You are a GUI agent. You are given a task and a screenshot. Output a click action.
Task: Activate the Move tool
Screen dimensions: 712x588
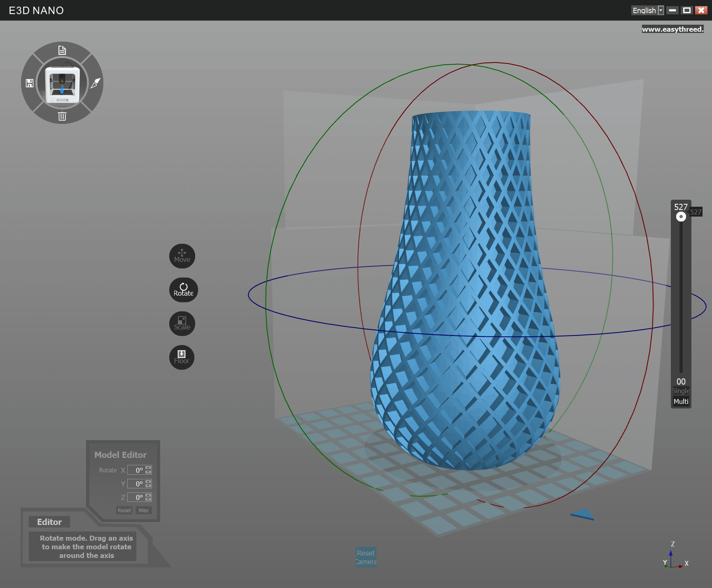(x=182, y=256)
